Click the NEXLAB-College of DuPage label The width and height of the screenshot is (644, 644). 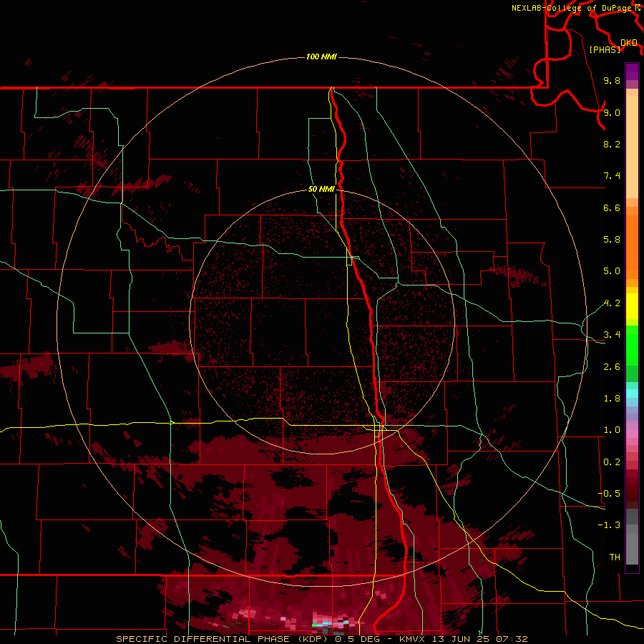coord(572,8)
